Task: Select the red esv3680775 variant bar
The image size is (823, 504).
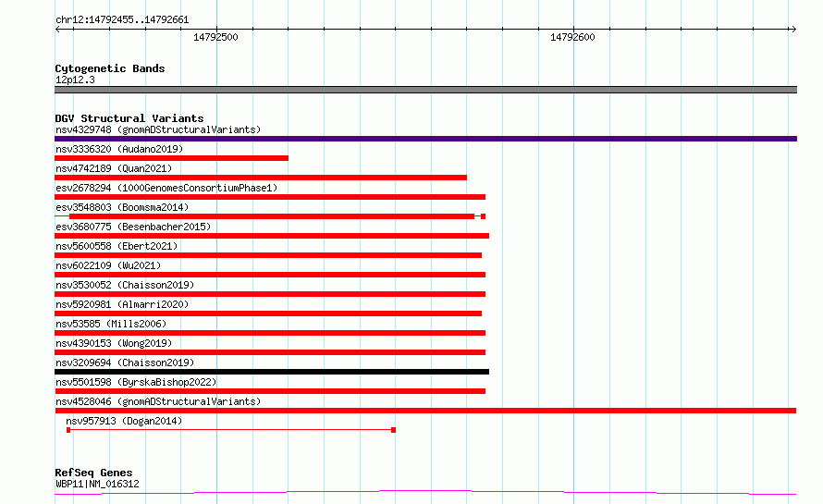Action: pyautogui.click(x=272, y=236)
